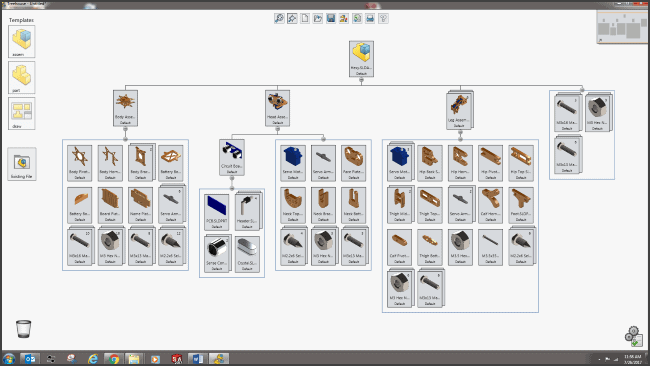Select the Foot part card in Leg group

click(x=521, y=205)
